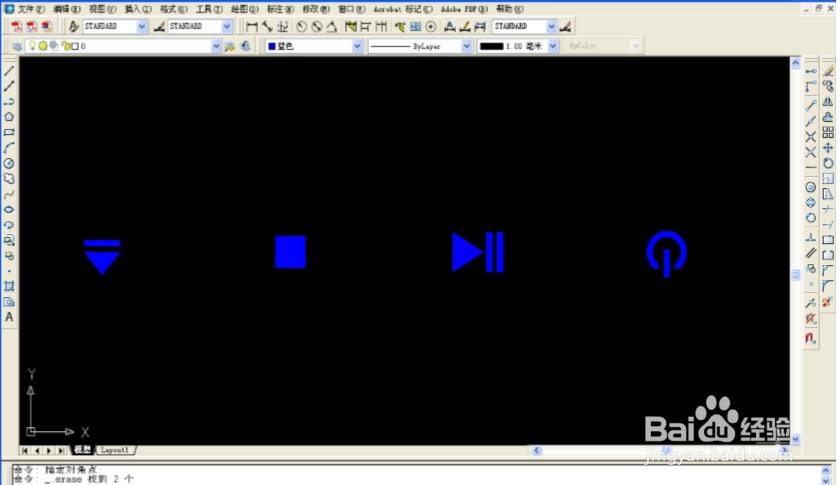
Task: Select the Rectangle draw tool
Action: coord(9,132)
